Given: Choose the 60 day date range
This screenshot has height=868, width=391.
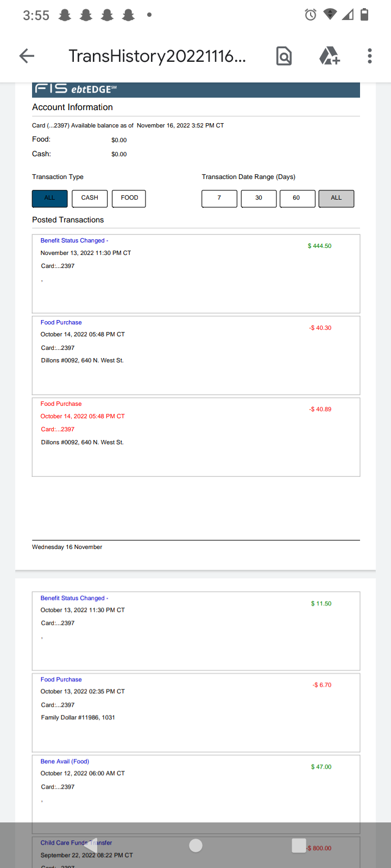Looking at the screenshot, I should (298, 199).
